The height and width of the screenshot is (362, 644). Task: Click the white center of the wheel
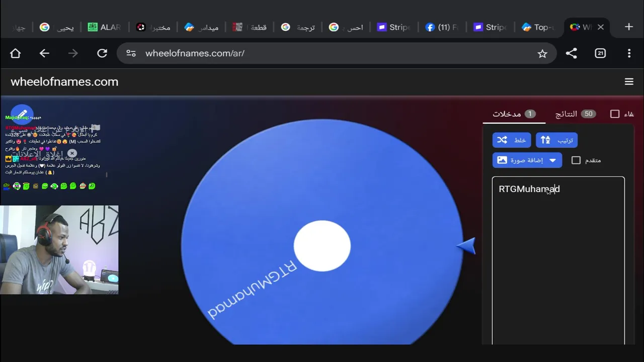click(322, 246)
